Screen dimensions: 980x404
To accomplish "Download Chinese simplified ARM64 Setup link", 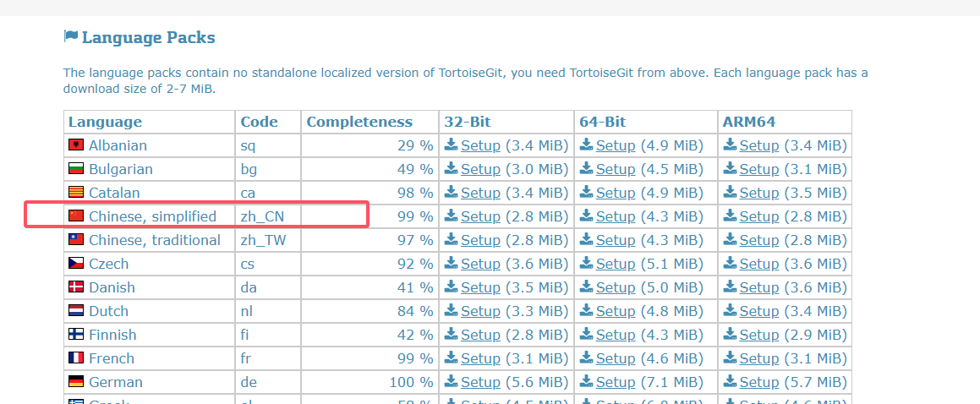I will tap(759, 216).
